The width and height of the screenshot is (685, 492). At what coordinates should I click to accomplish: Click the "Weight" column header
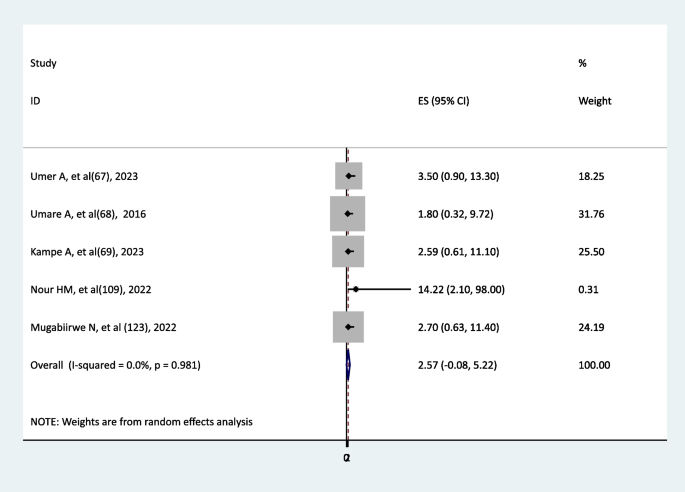595,101
